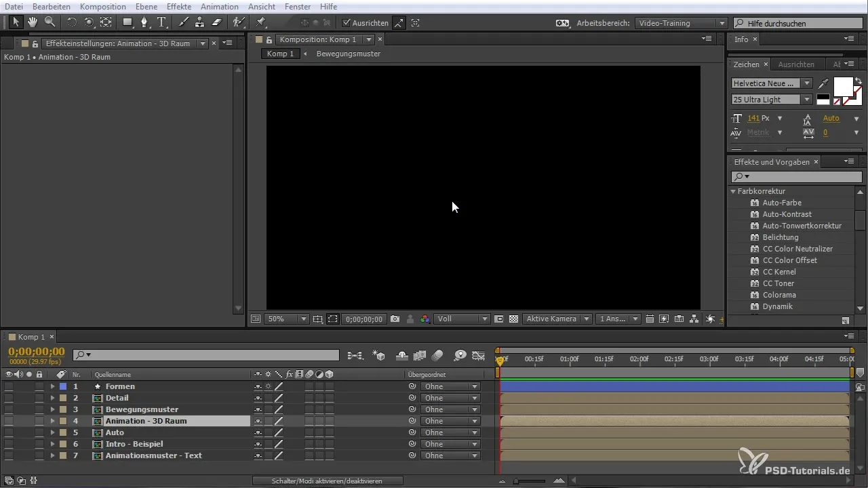Toggle the Ausrichten snapping checkbox
Image resolution: width=868 pixels, height=488 pixels.
pyautogui.click(x=346, y=22)
